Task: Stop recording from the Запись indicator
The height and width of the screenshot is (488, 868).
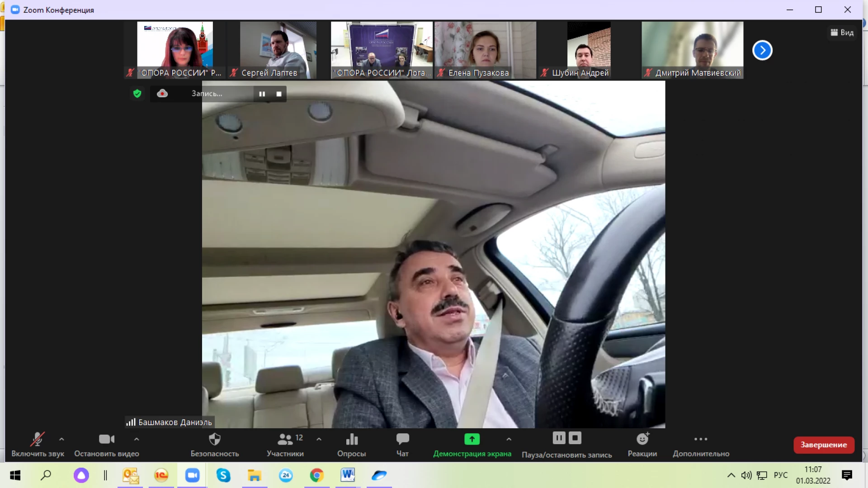Action: pos(279,94)
